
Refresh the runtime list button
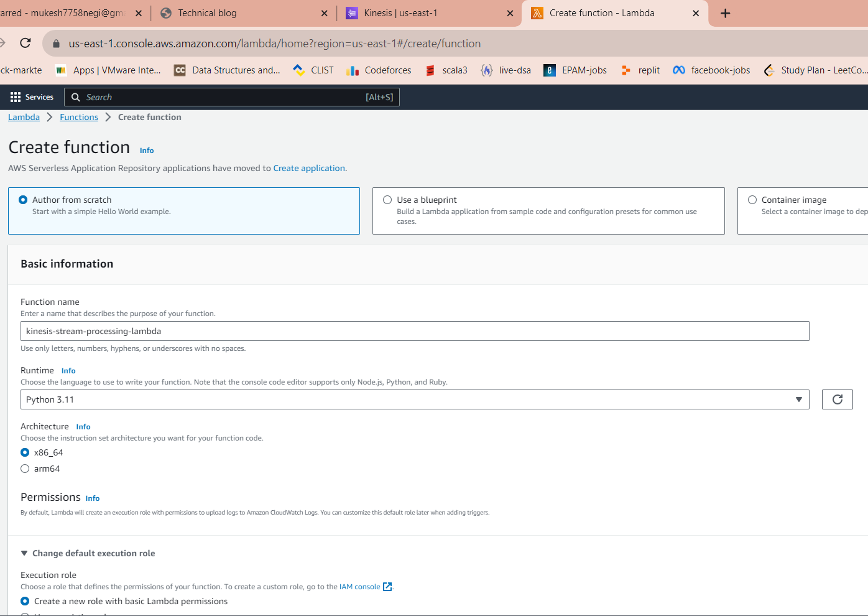point(837,399)
